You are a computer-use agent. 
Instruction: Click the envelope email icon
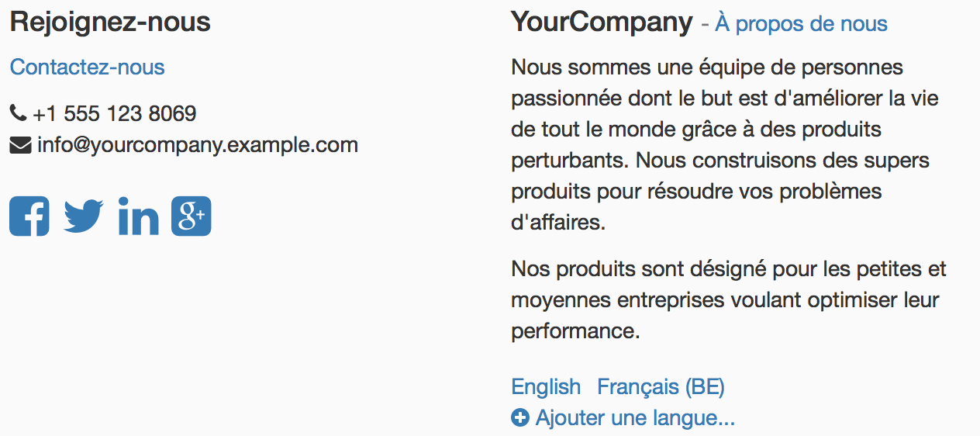[20, 145]
